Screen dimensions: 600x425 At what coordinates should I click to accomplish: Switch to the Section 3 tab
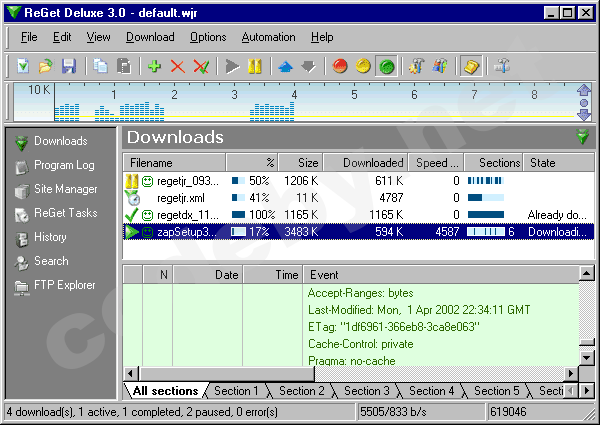click(366, 391)
